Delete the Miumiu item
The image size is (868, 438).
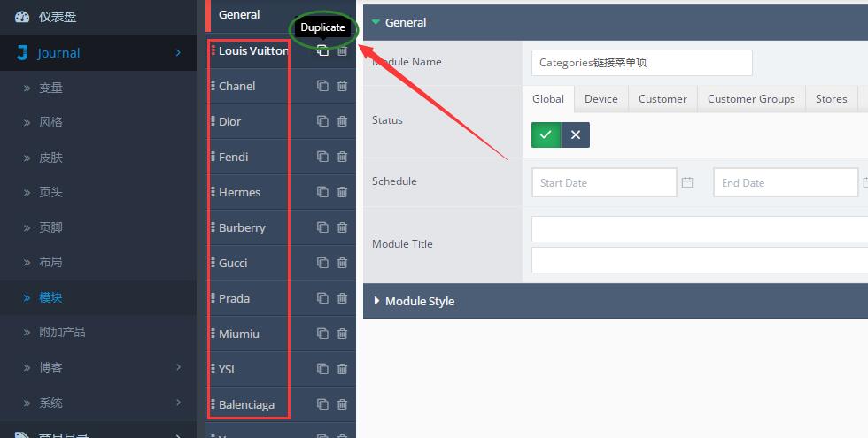342,334
